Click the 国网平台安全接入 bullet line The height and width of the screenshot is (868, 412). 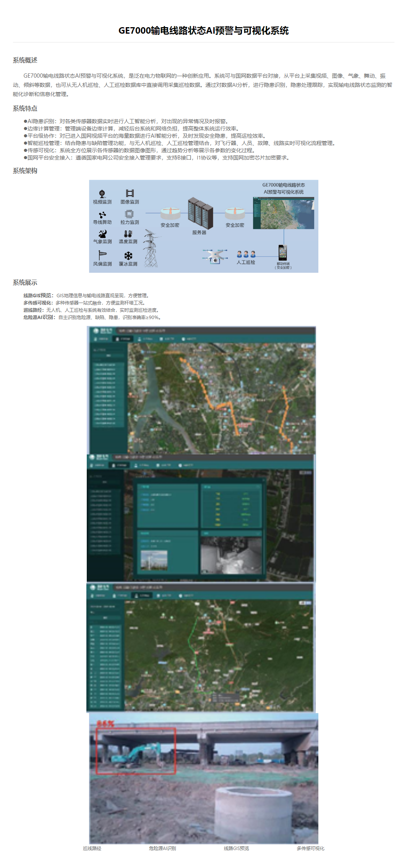pos(157,158)
